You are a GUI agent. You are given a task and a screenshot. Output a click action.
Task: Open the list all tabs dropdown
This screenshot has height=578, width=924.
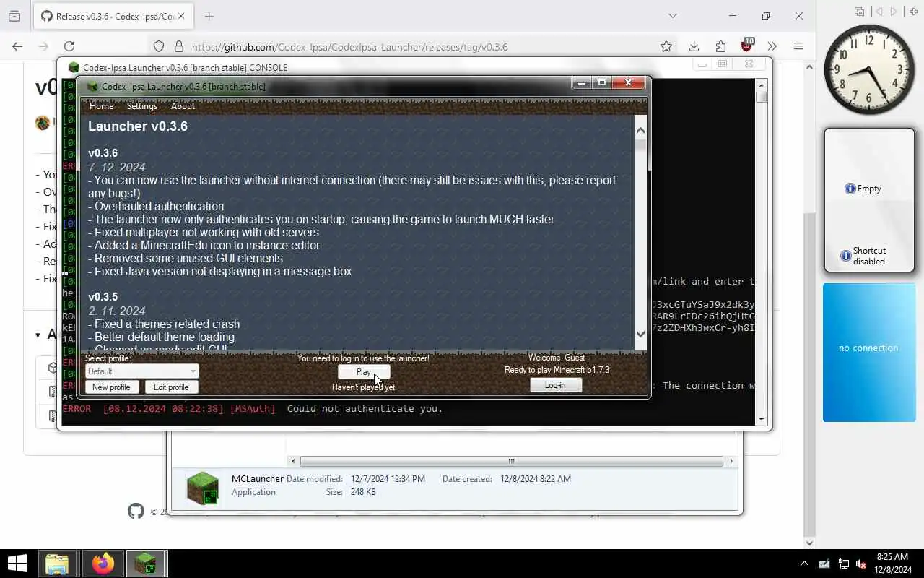[x=673, y=16]
